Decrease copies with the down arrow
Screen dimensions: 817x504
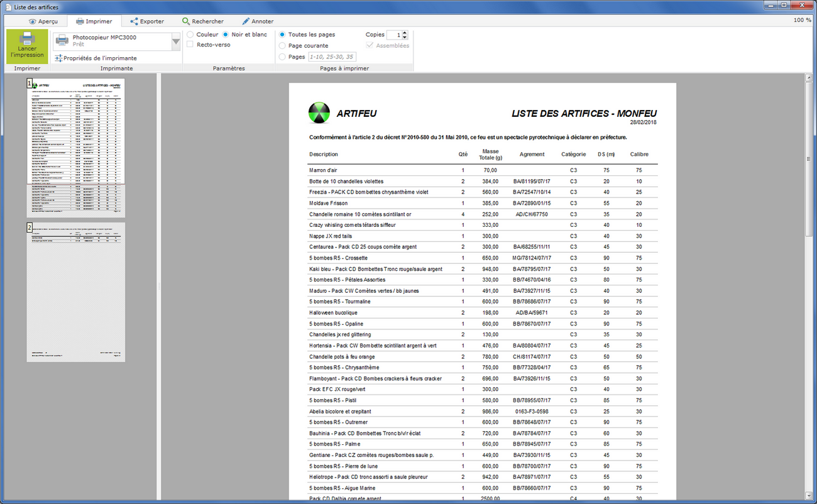(x=405, y=38)
